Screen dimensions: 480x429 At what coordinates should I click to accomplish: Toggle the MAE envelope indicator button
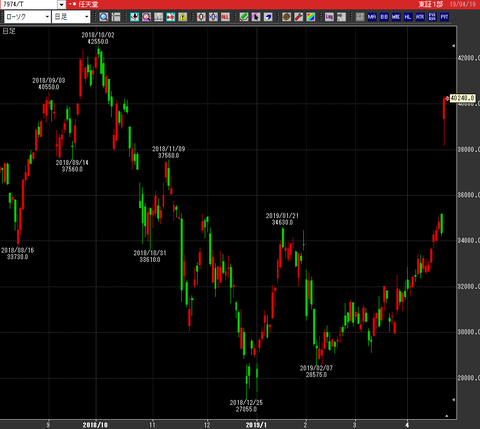point(396,17)
